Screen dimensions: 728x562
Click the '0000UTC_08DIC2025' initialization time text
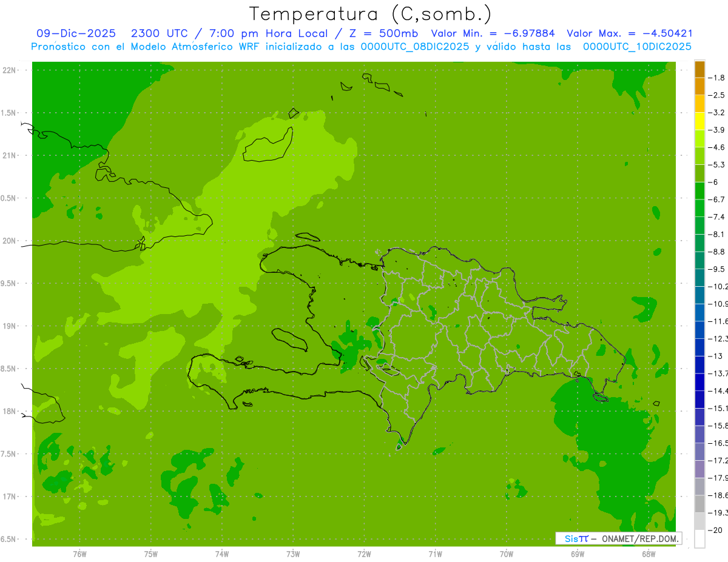[415, 47]
